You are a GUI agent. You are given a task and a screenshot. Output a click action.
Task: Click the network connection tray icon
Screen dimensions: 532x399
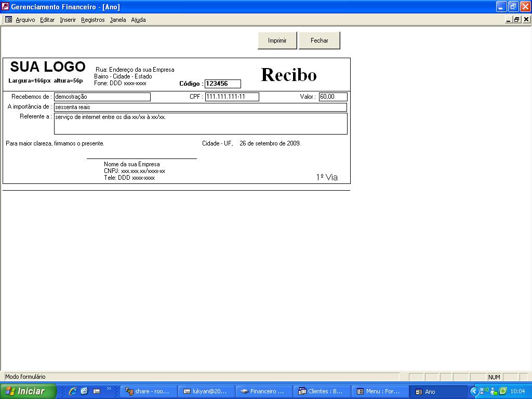coord(494,392)
